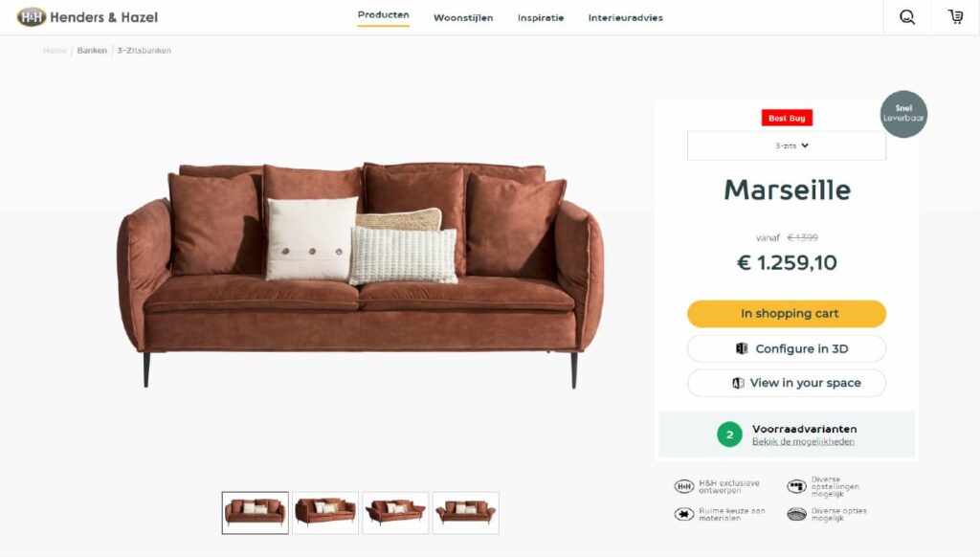
Task: Click the AR icon beside View in your space
Action: coord(738,383)
